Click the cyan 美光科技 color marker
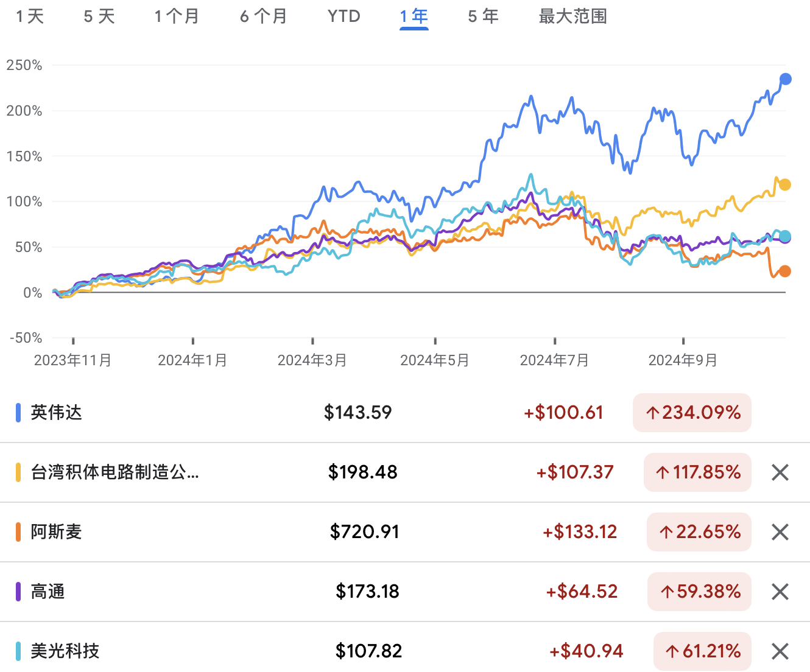This screenshot has width=810, height=672. tap(18, 651)
